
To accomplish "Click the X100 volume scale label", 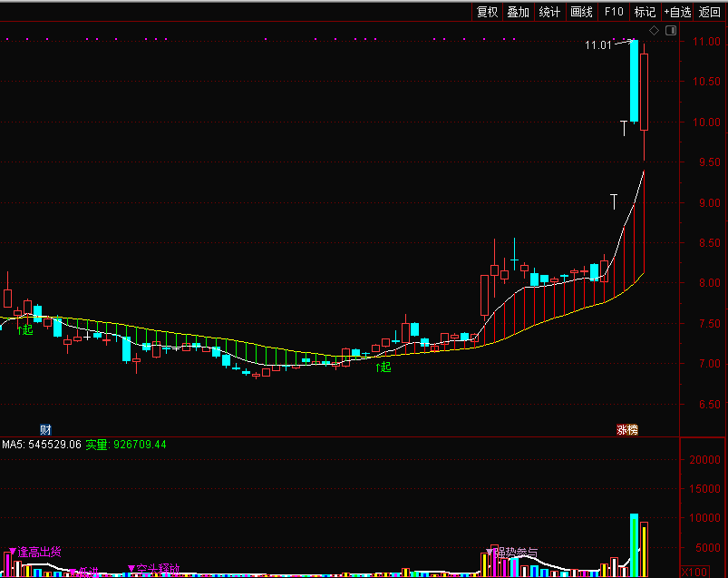I will tap(694, 572).
